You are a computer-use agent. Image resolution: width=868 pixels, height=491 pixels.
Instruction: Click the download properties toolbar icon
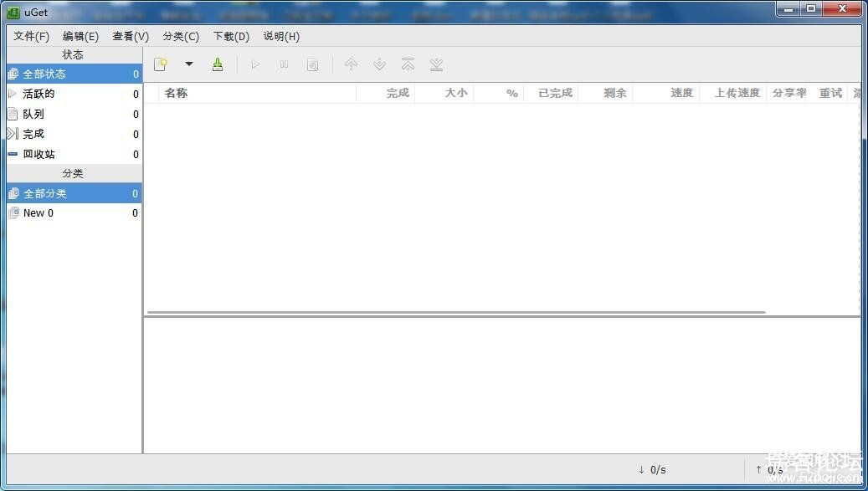tap(313, 64)
